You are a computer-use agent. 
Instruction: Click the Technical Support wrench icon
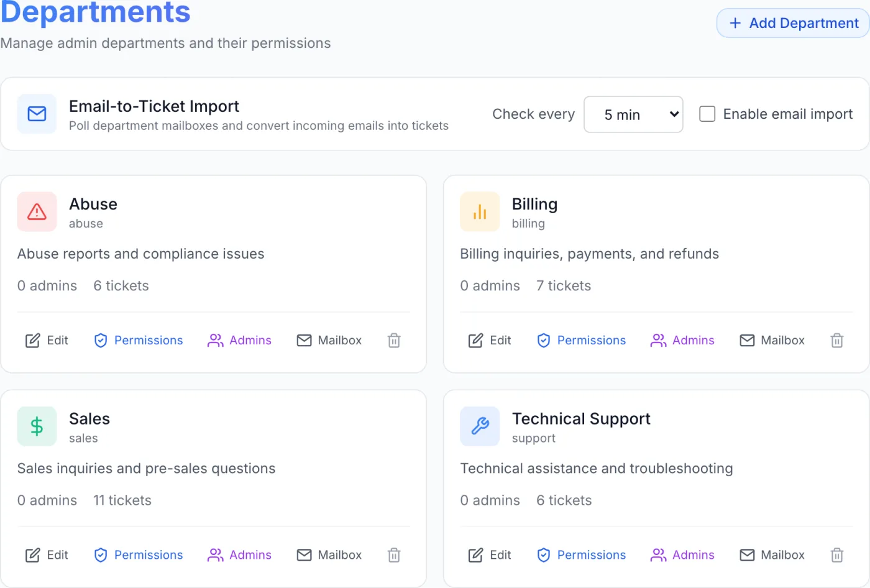coord(480,426)
